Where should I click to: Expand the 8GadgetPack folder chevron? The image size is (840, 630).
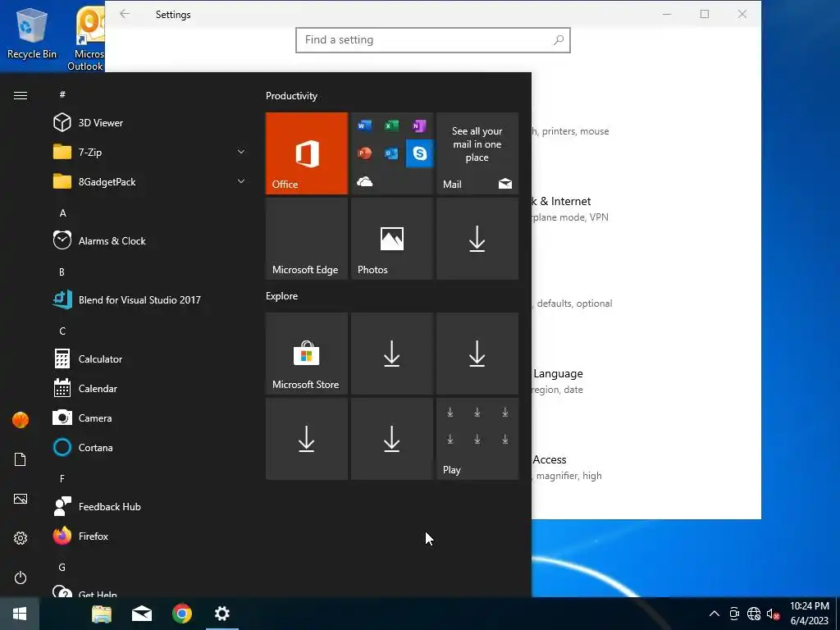(241, 181)
